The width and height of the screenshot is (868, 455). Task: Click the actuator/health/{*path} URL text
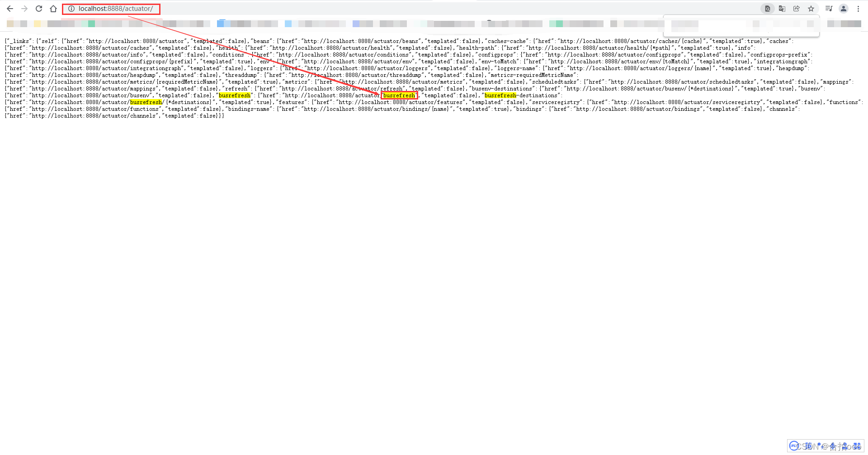(x=599, y=48)
